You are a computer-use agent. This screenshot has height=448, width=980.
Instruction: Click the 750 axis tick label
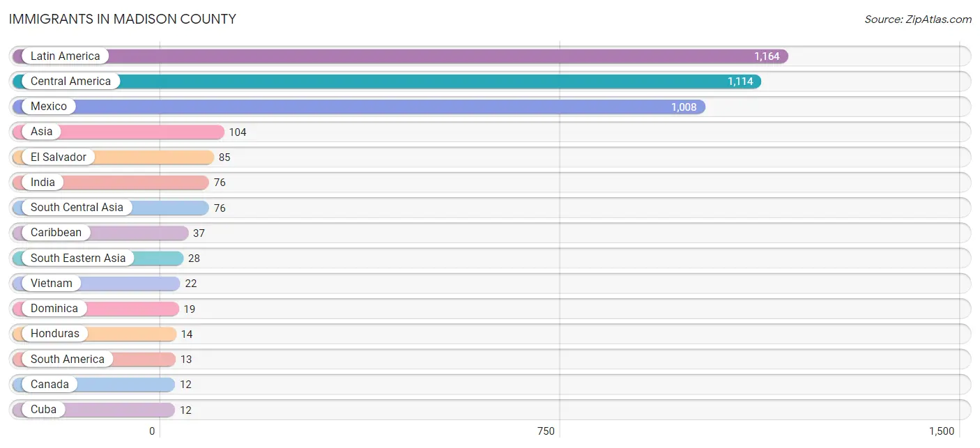point(546,431)
